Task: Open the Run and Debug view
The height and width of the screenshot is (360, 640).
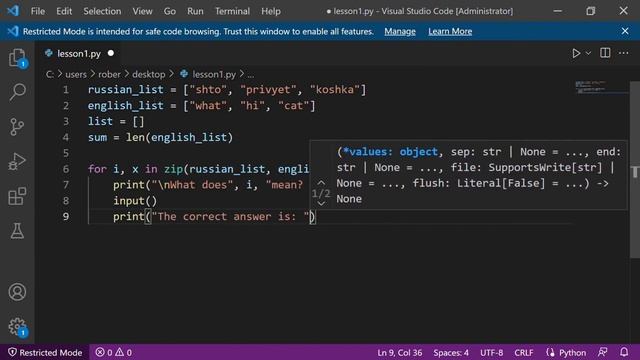Action: 17,161
